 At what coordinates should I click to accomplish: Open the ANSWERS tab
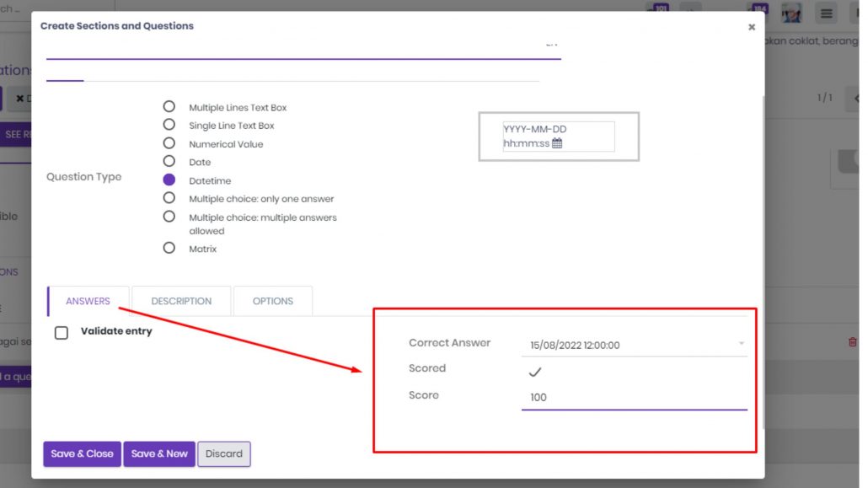click(x=88, y=301)
